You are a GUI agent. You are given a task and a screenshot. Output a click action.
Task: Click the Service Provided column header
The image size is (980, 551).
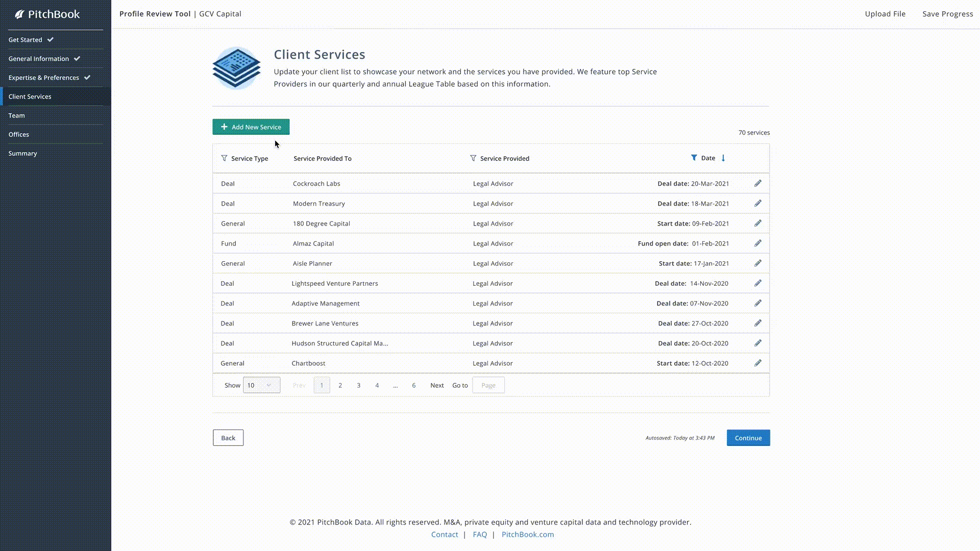point(505,159)
